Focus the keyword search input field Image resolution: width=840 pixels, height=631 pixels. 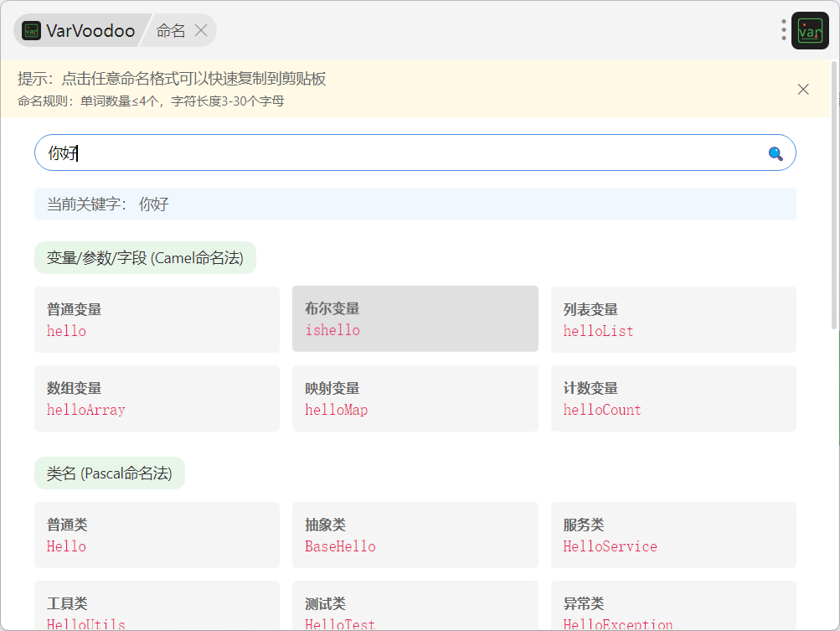pyautogui.click(x=402, y=153)
